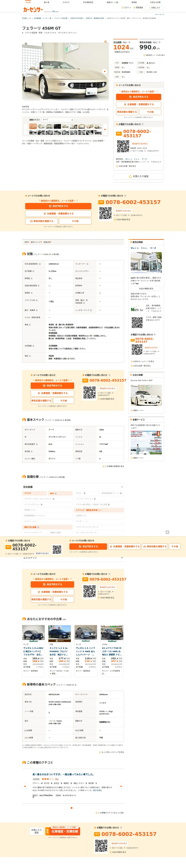Expand the equipment section marked with plus

122,558
